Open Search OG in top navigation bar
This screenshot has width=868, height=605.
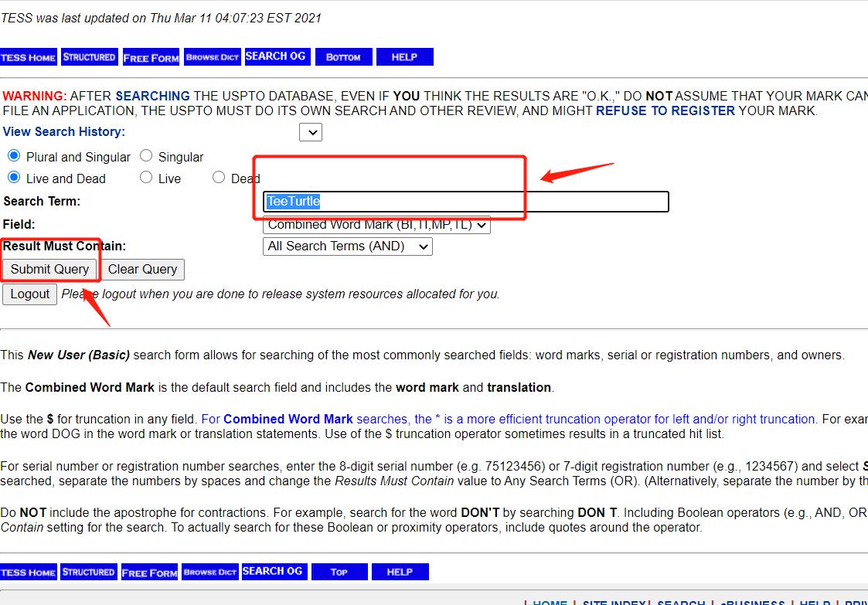coord(277,56)
